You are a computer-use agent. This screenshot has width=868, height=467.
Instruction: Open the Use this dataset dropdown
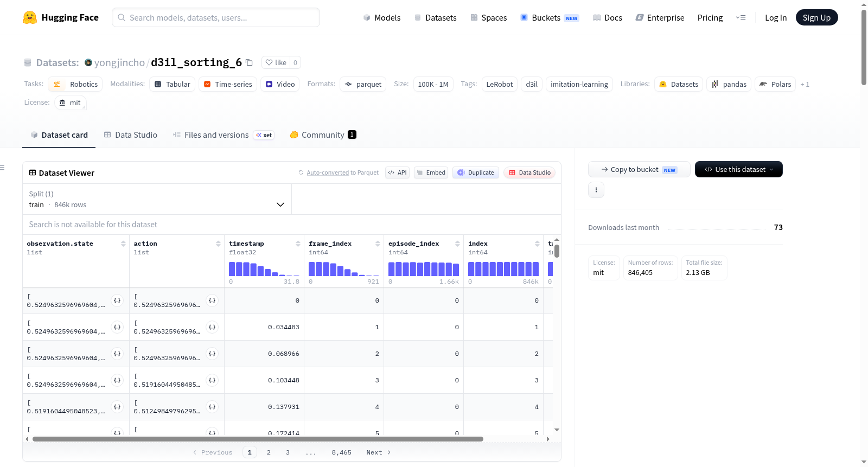739,169
